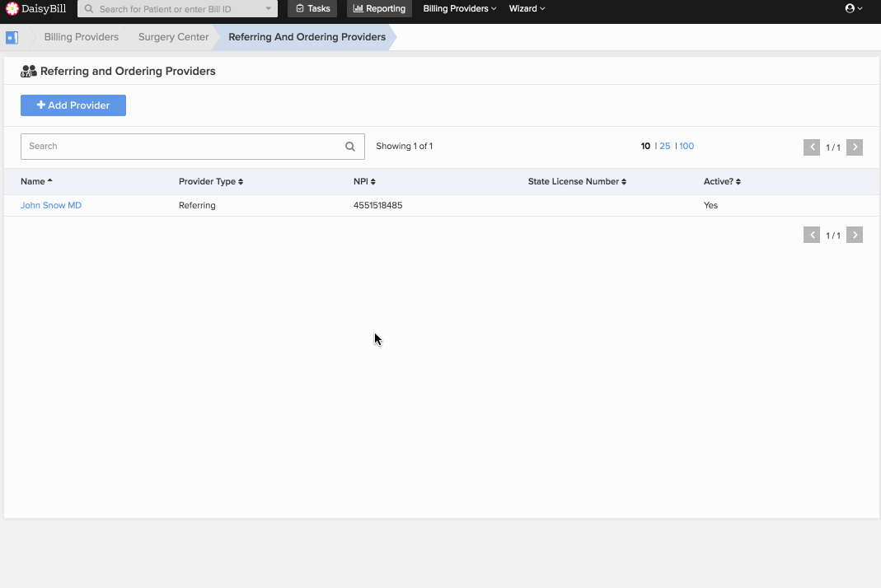
Task: Go to Surgery Center breadcrumb
Action: (x=173, y=37)
